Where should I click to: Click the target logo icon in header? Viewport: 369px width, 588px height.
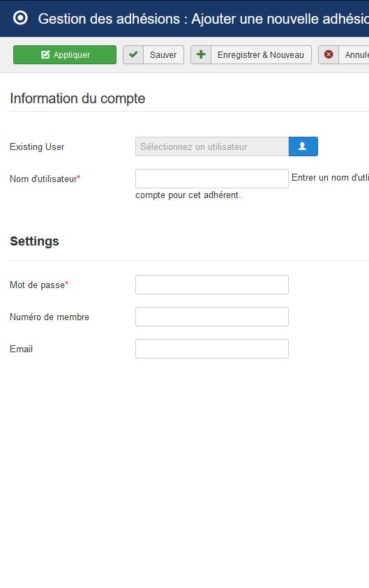click(x=20, y=17)
